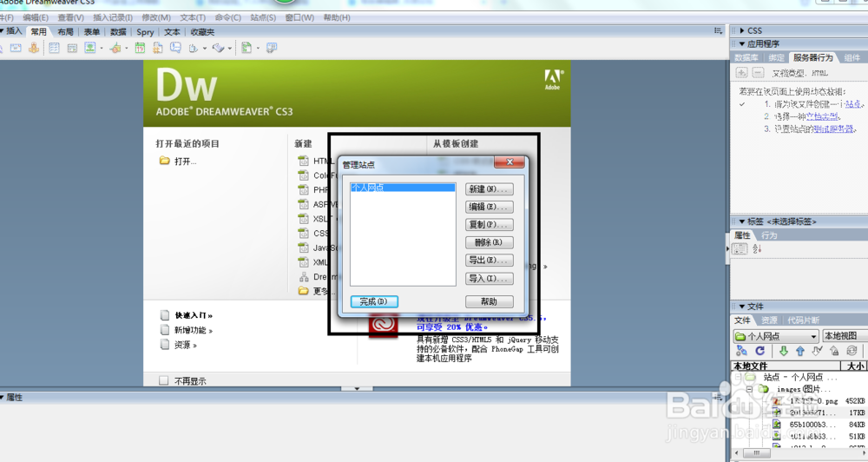Switch to the 行为 tab in the tag panel
Screen dimensions: 868x462
(x=769, y=235)
